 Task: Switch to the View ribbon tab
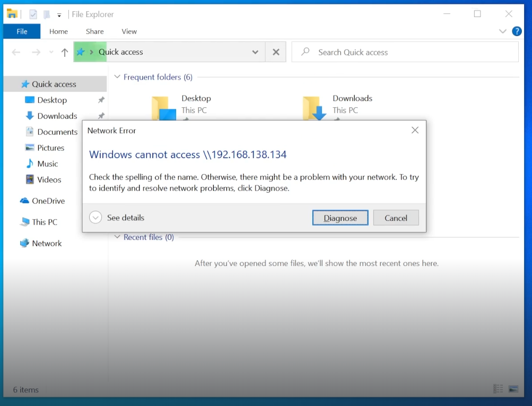129,31
